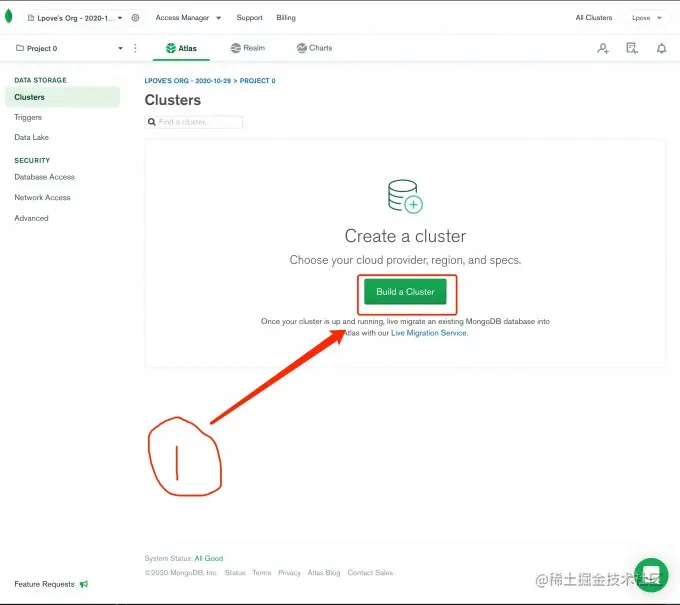View All Clusters link
This screenshot has width=680, height=605.
(x=594, y=18)
